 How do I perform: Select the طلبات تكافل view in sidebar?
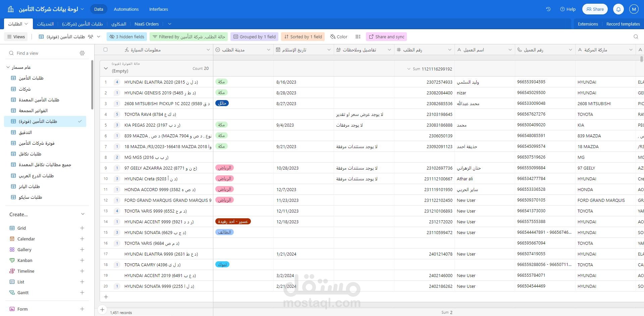45,154
